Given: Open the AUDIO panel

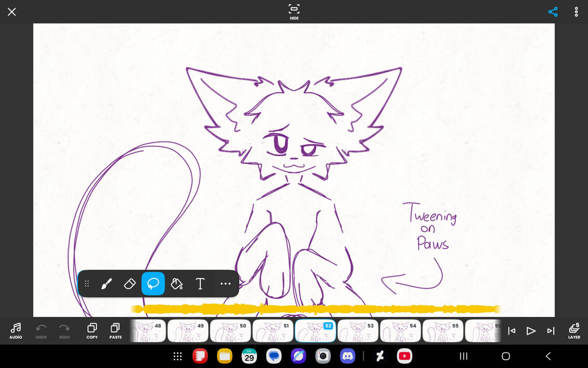Looking at the screenshot, I should 16,331.
